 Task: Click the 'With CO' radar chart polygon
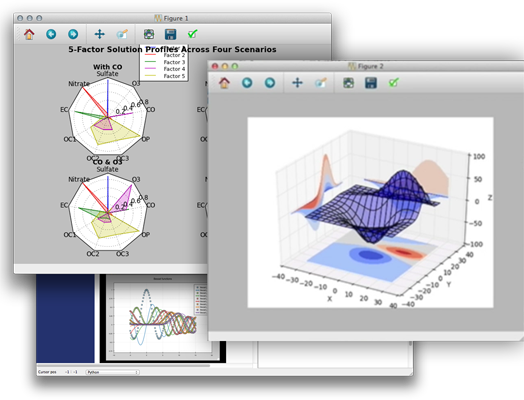click(108, 117)
